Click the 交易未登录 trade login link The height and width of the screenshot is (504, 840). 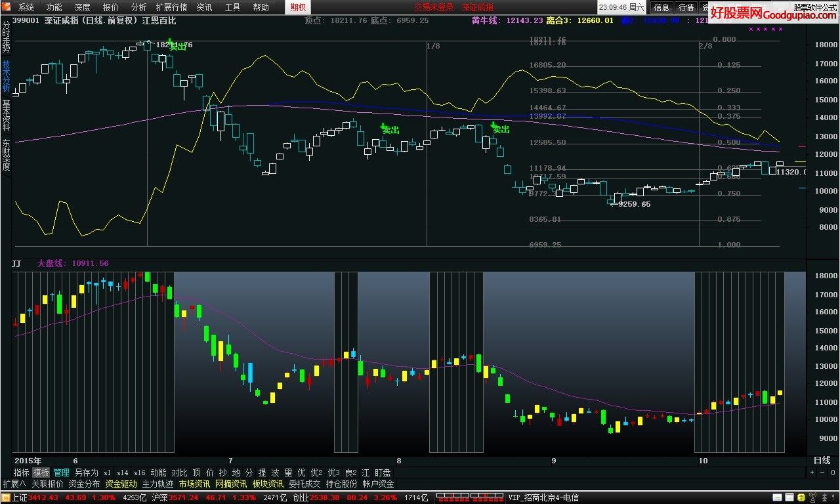(434, 7)
